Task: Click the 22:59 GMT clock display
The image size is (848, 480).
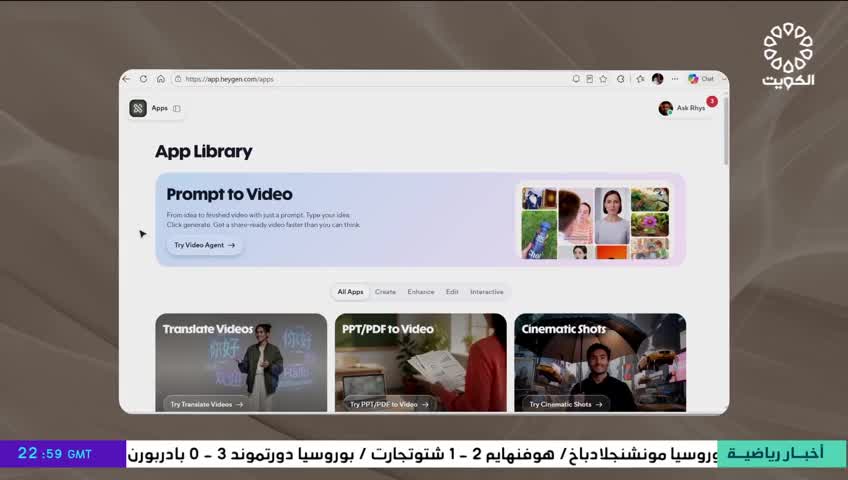Action: click(x=55, y=454)
